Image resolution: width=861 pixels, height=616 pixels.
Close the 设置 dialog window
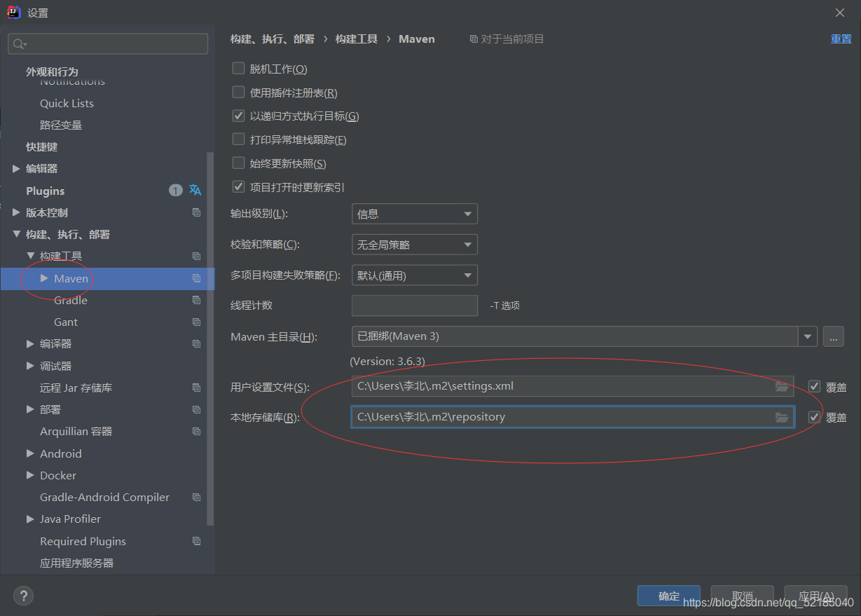tap(840, 13)
